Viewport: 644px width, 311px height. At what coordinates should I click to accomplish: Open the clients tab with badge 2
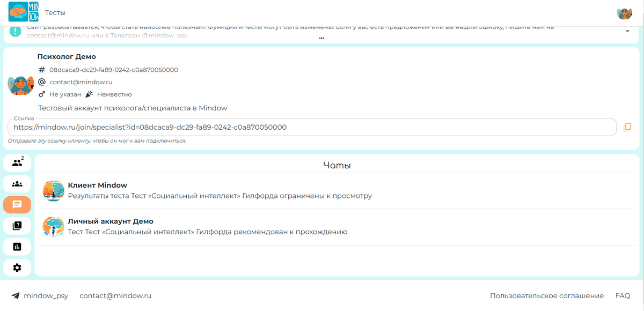point(17,163)
